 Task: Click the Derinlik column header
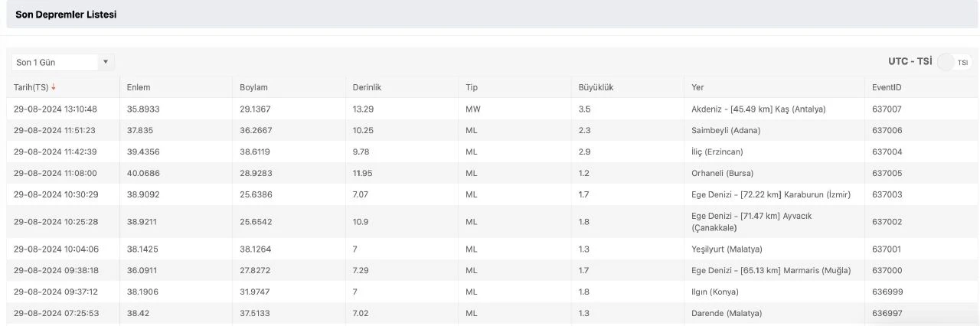[x=367, y=87]
